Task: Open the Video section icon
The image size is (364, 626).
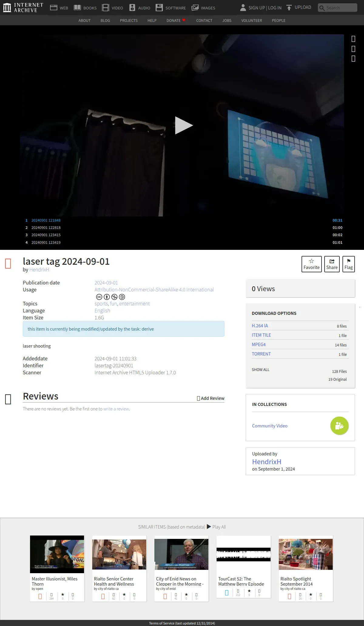Action: (x=105, y=8)
